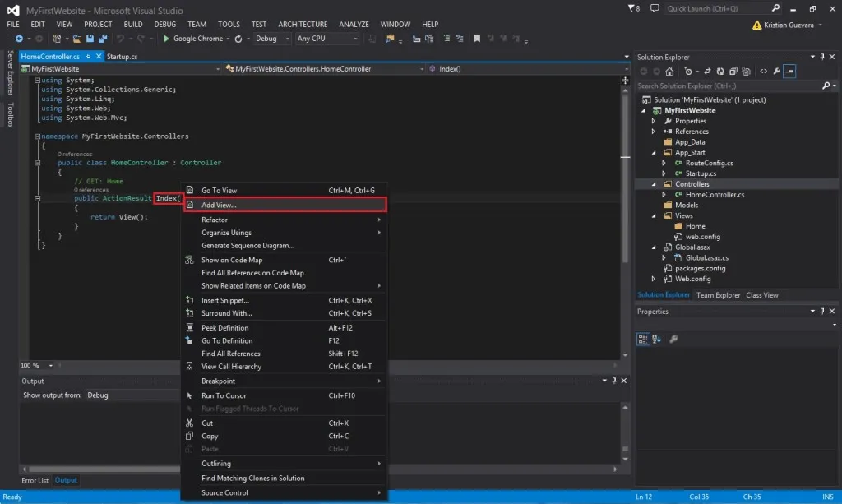Choose Peek Definition in context menu
Viewport: 842px width, 504px height.
[284, 328]
